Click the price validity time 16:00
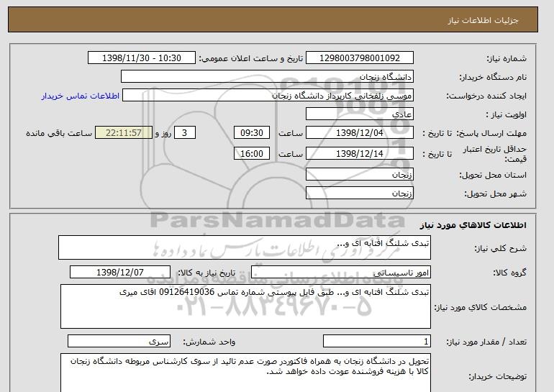The image size is (554, 392). [x=252, y=154]
